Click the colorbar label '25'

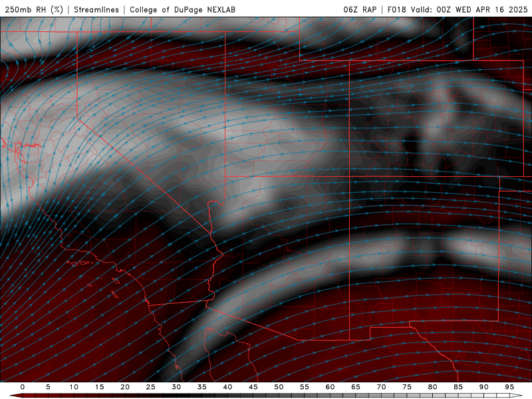pyautogui.click(x=151, y=387)
